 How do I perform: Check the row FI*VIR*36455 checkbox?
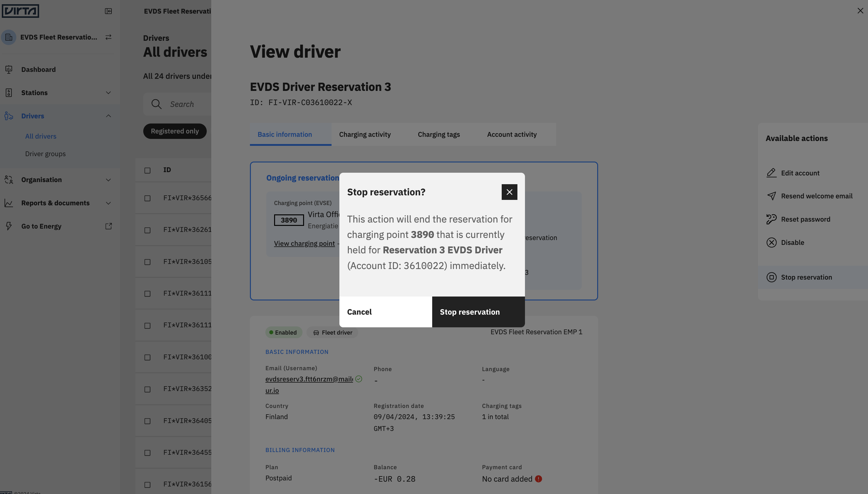click(x=147, y=453)
